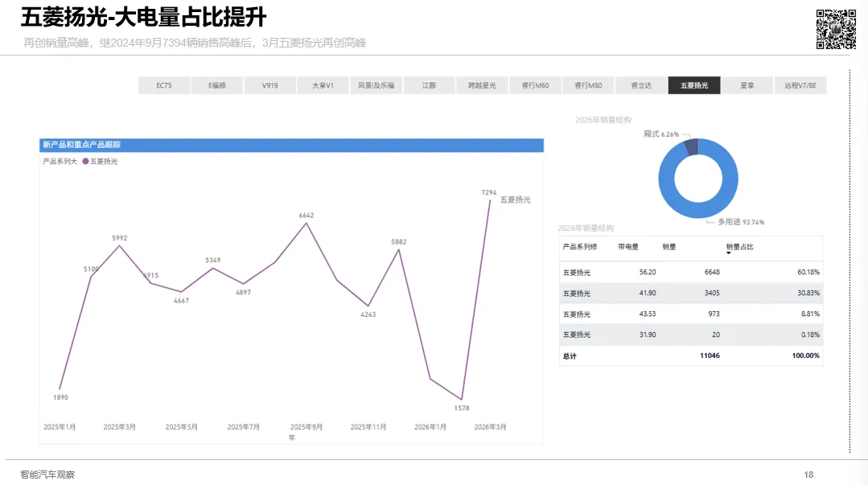Viewport: 868px width, 485px height.
Task: Select the 跨越星光 tab
Action: (x=483, y=85)
